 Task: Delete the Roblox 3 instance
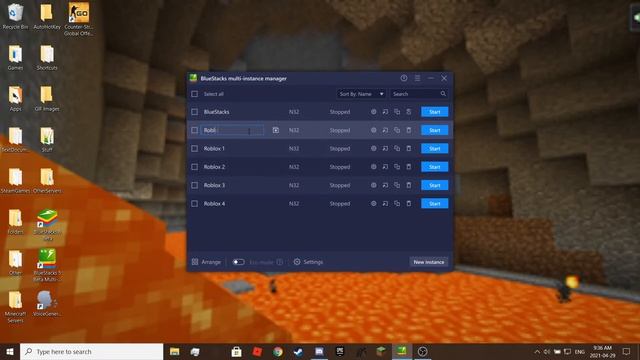[409, 185]
